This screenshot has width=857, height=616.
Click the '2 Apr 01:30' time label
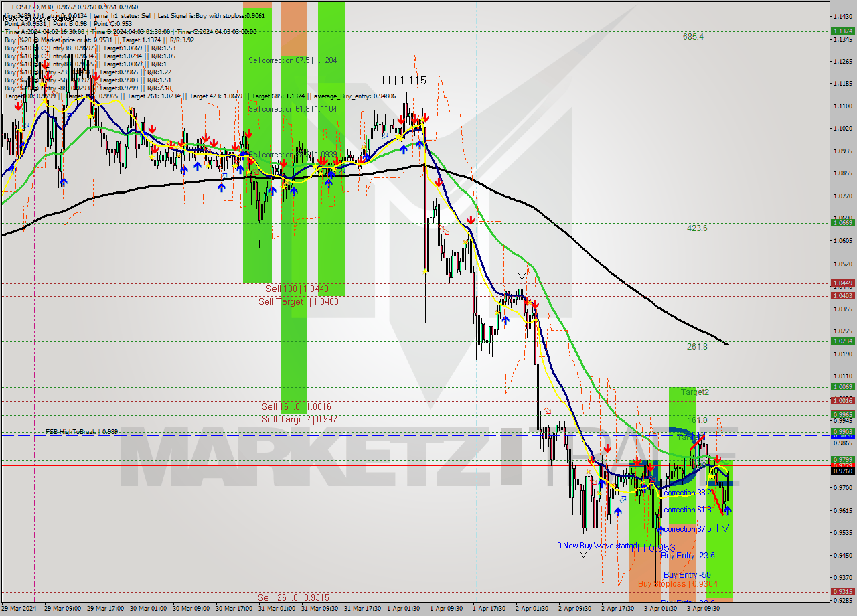tap(534, 609)
